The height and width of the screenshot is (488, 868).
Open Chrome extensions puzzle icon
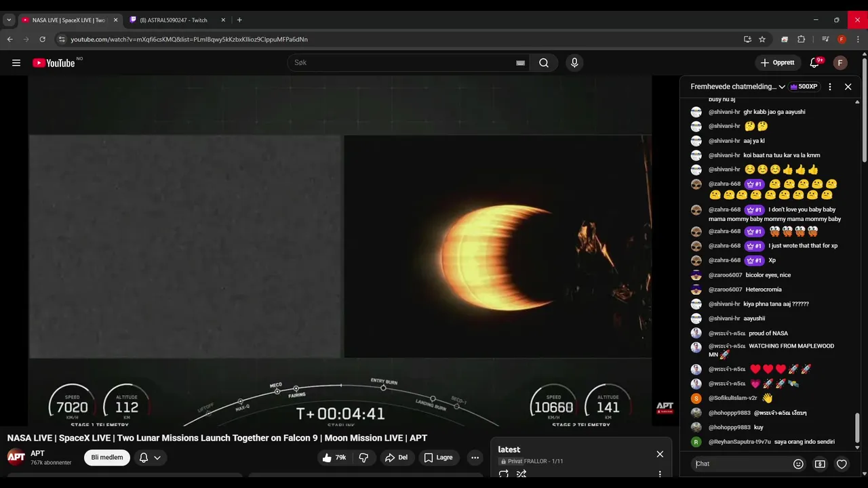pos(801,39)
